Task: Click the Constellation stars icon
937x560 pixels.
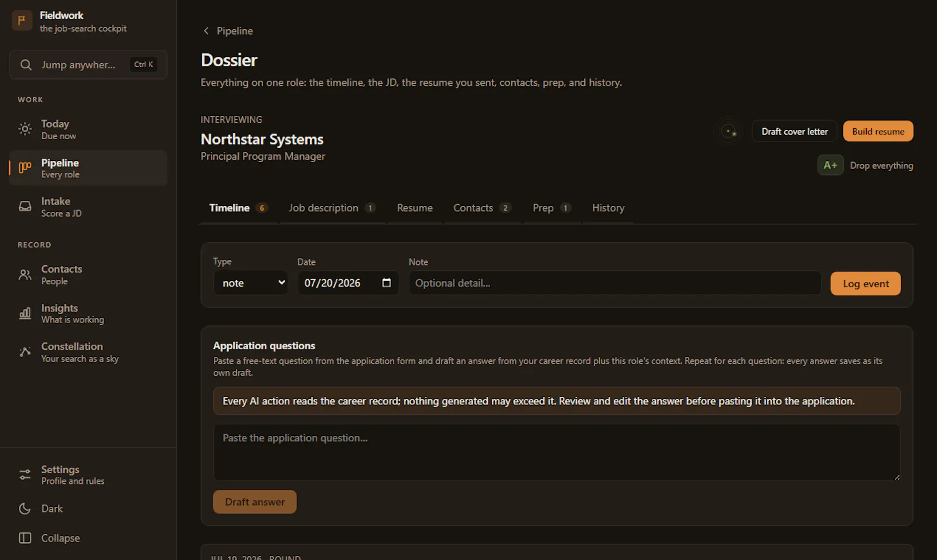Action: click(25, 352)
